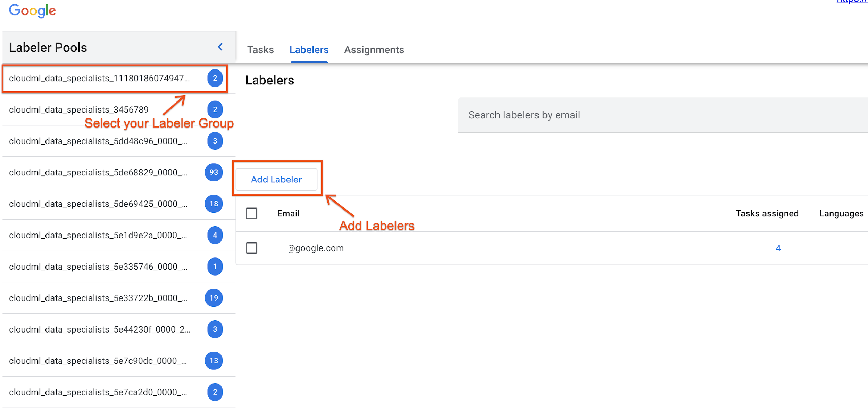Toggle the select-all checkbox beside Email
The width and height of the screenshot is (868, 410).
point(251,213)
